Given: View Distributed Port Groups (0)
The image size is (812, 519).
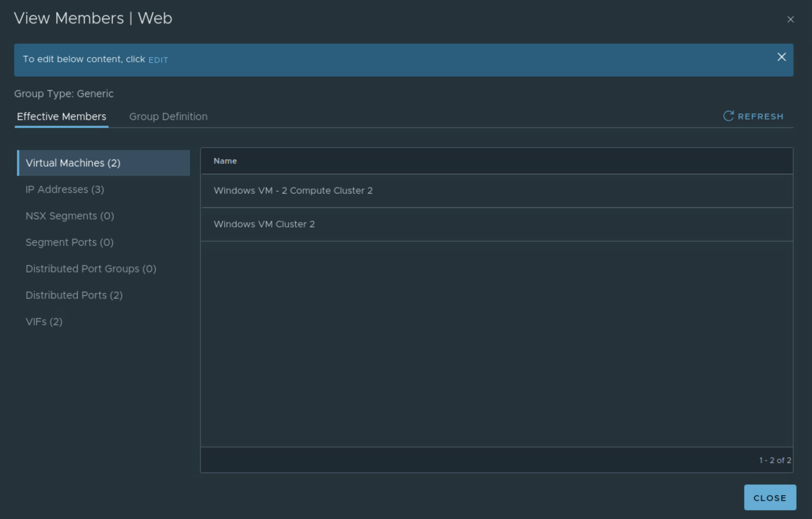Looking at the screenshot, I should (x=91, y=269).
